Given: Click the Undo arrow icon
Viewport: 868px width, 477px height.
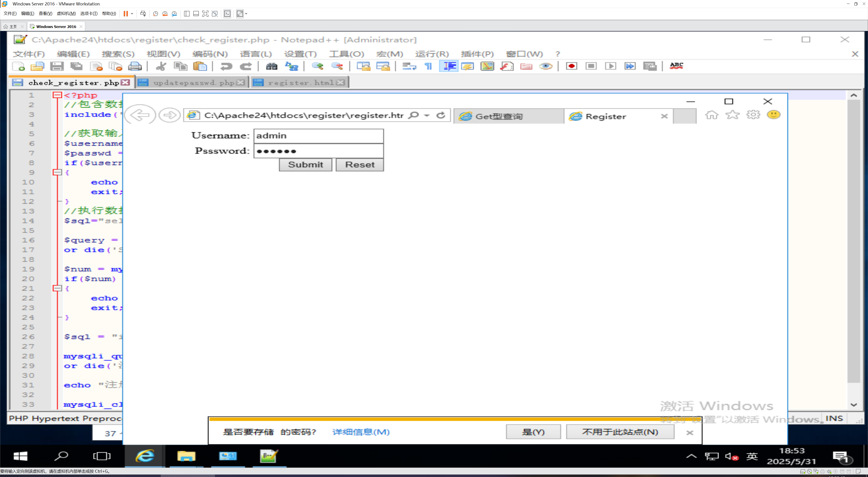Looking at the screenshot, I should tap(226, 66).
